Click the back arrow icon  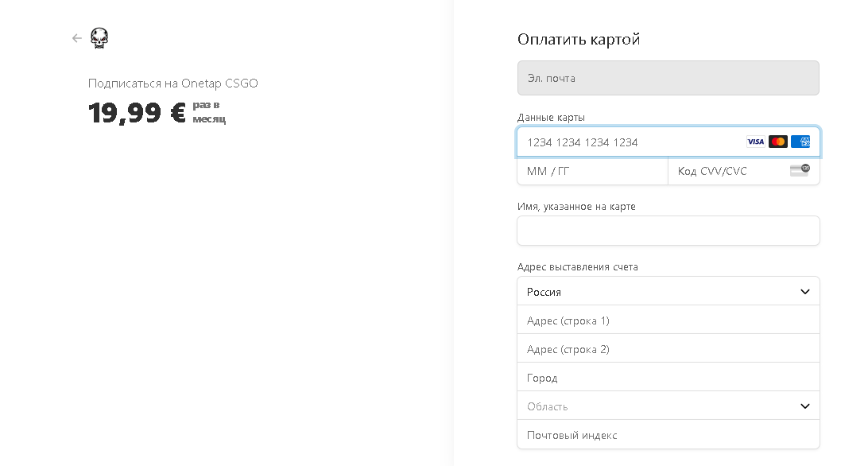pos(76,38)
